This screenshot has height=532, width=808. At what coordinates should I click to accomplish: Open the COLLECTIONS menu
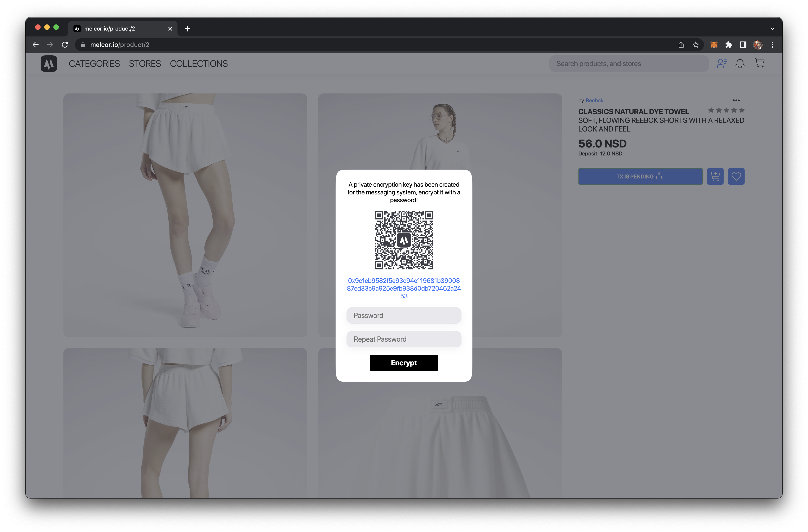pos(199,64)
